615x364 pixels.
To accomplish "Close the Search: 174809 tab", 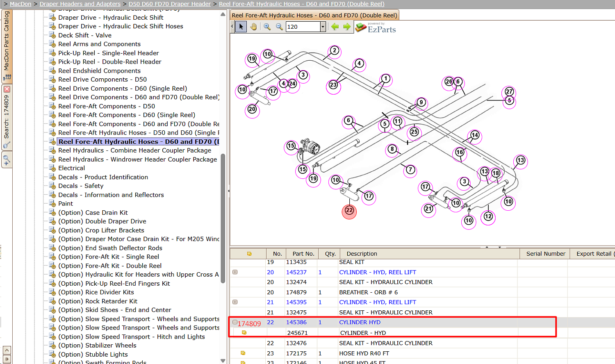I will [7, 89].
